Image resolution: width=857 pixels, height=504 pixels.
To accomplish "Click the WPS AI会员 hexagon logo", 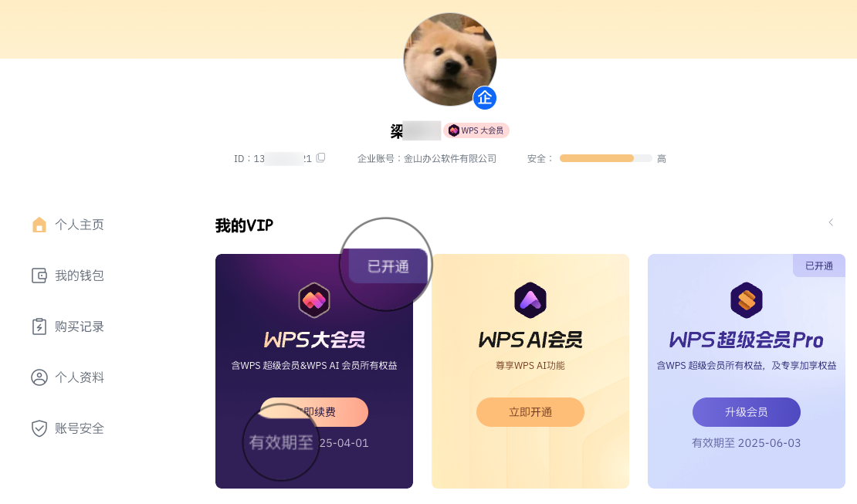I will 530,300.
